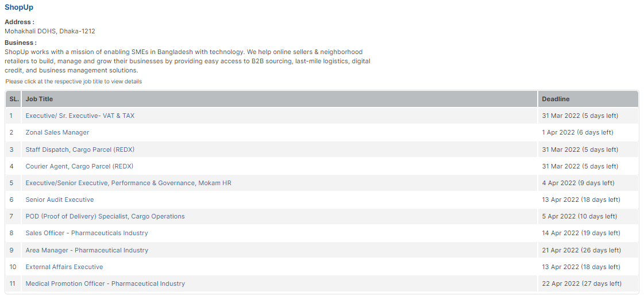Image resolution: width=644 pixels, height=299 pixels.
Task: Open the External Affairs Executive job
Action: [x=64, y=267]
